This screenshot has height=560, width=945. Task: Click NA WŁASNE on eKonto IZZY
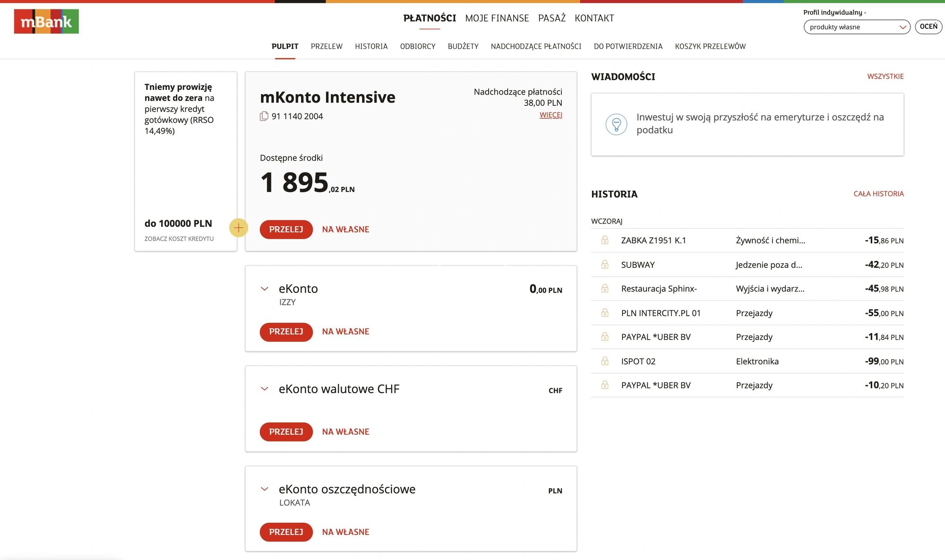click(346, 332)
